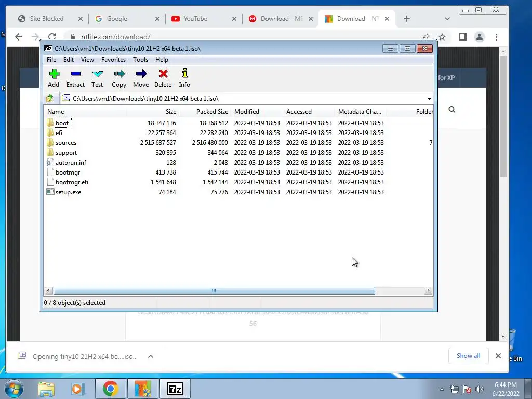Select the boot folder icon
The image size is (532, 399).
(x=50, y=123)
